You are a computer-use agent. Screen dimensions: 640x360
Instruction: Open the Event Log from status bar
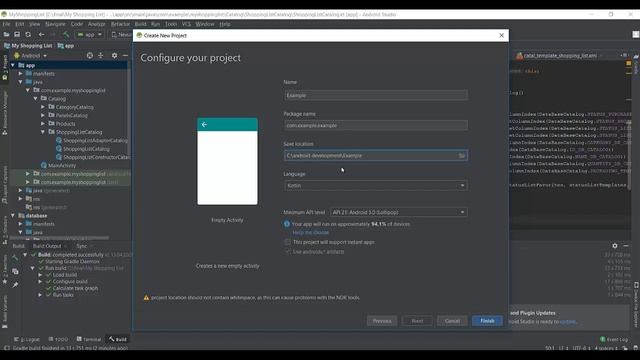(x=613, y=339)
